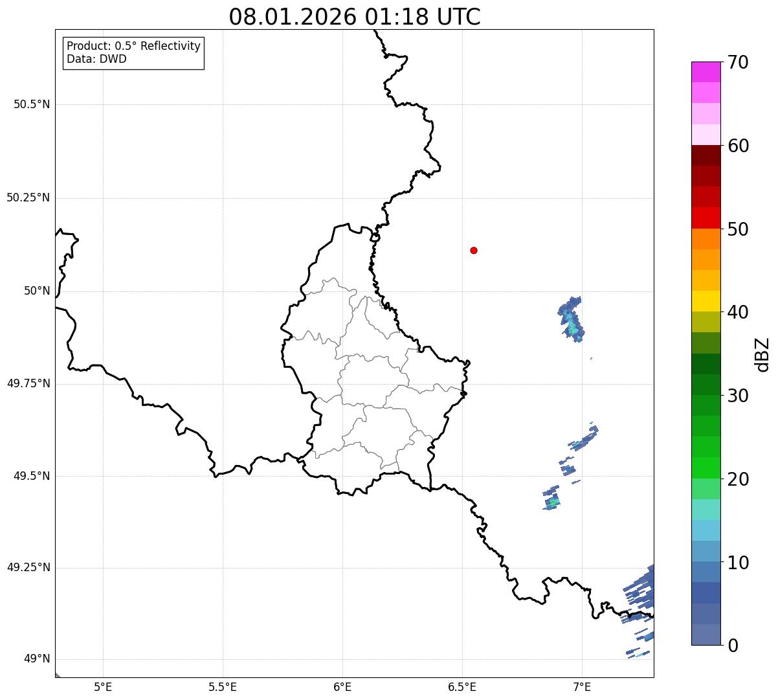
Task: Click the 'Product: 0.5° Reflectivity' label
Action: pos(133,47)
